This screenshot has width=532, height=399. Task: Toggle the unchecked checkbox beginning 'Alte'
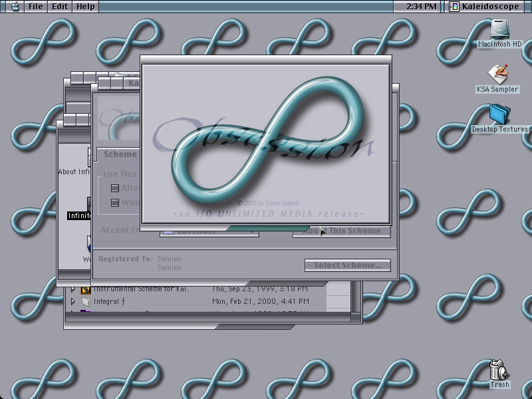coord(115,188)
